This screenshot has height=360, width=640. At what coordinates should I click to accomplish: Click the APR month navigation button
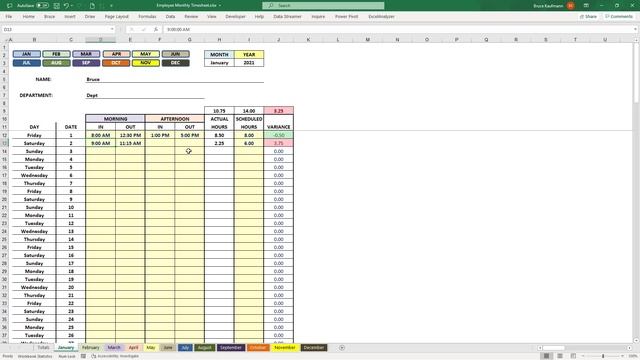coord(116,54)
